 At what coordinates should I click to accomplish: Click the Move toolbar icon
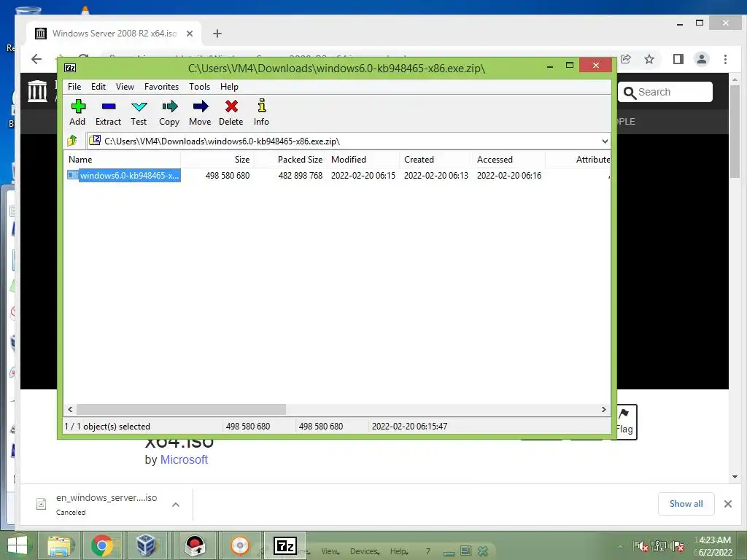click(x=200, y=113)
